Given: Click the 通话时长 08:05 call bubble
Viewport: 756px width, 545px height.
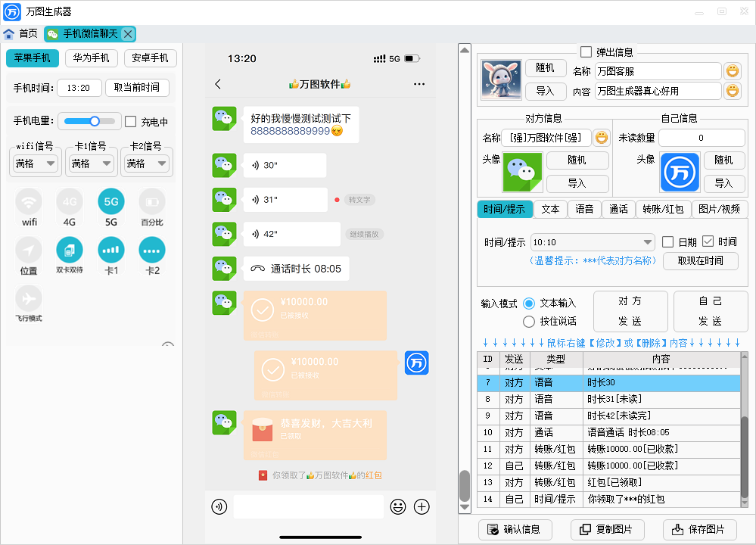Looking at the screenshot, I should pyautogui.click(x=296, y=269).
